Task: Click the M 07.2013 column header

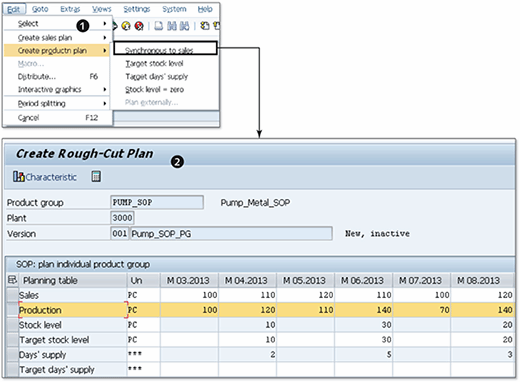Action: (x=421, y=280)
